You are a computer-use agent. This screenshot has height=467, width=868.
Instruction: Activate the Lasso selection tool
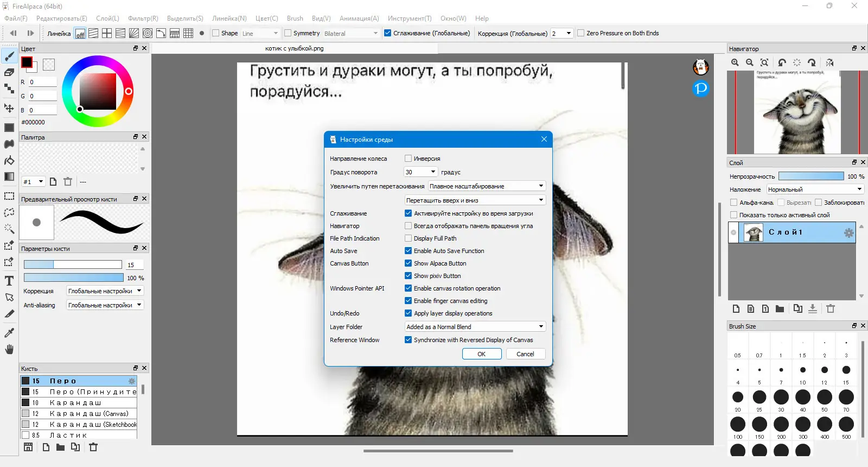tap(9, 212)
